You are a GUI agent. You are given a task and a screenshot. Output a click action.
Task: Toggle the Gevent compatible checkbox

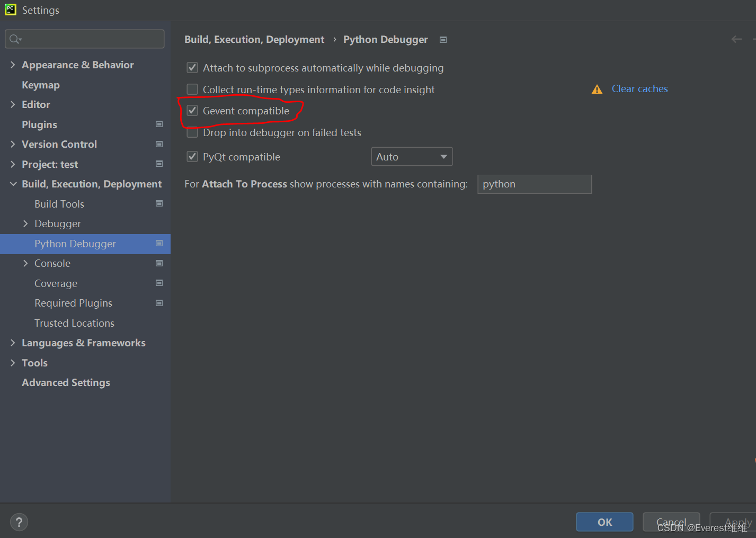[x=192, y=111]
